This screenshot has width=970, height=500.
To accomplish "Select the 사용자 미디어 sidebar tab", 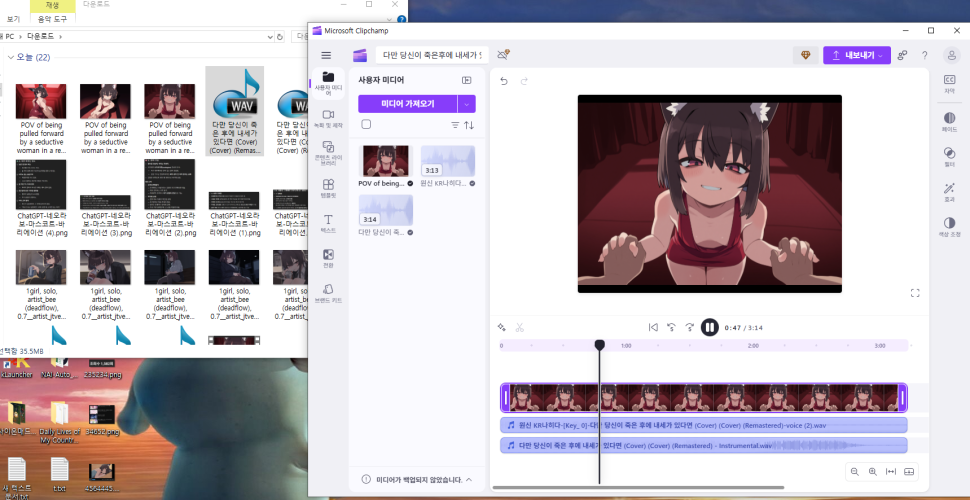I will 328,84.
